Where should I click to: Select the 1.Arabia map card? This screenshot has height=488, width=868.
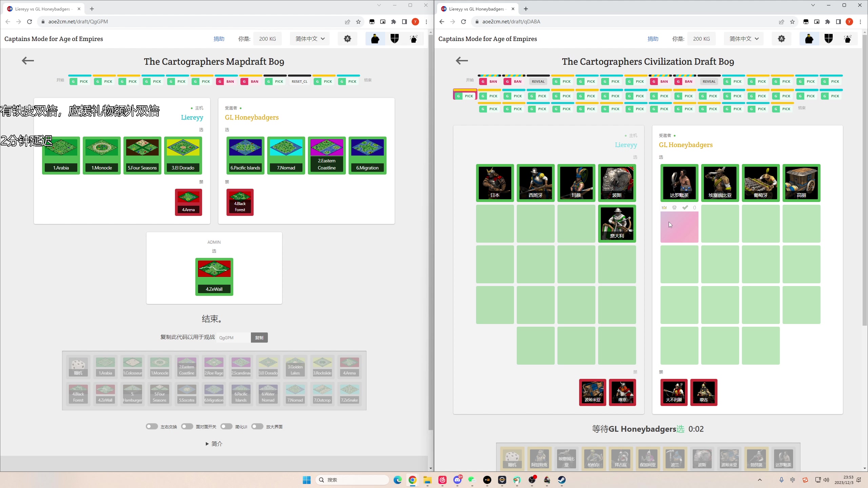[61, 156]
